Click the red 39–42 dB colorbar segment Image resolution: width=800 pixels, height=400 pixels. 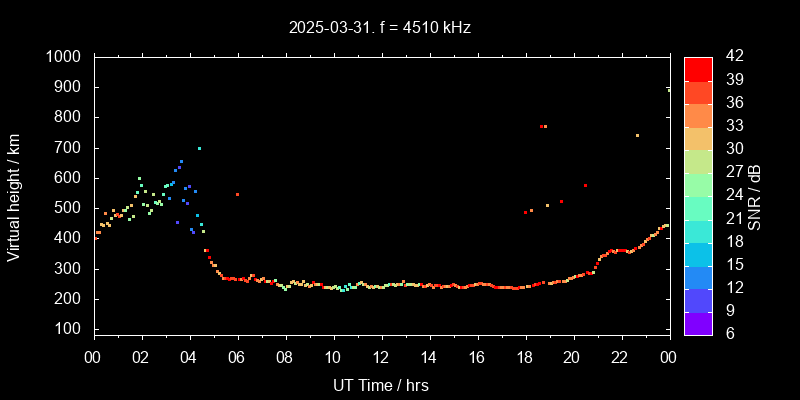point(698,68)
